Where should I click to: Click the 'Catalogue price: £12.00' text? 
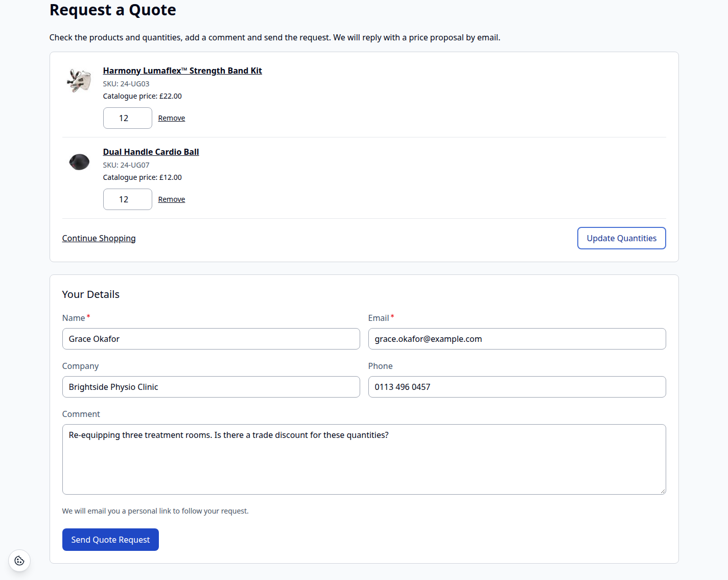[x=143, y=177]
